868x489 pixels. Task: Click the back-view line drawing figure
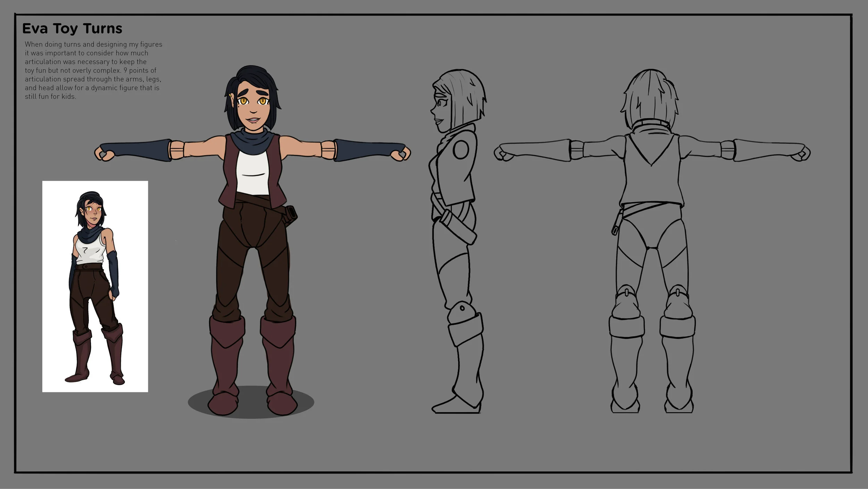tap(652, 241)
